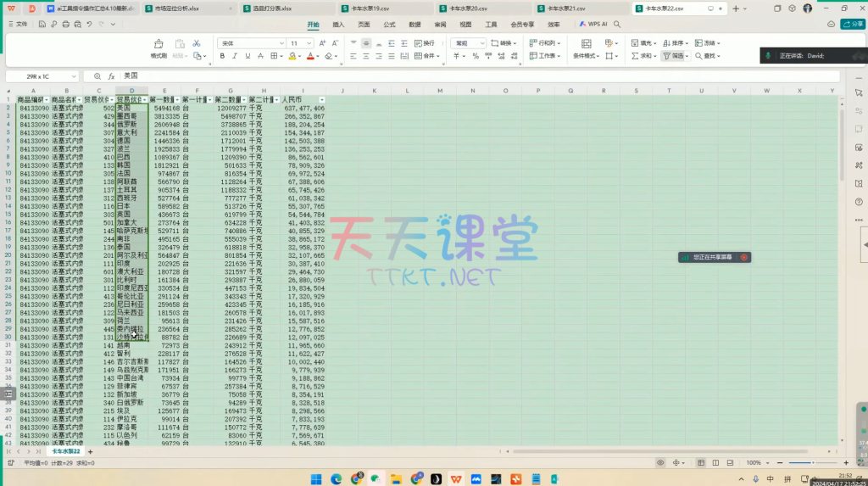Open the 宋体 font name dropdown
The height and width of the screenshot is (486, 868).
(250, 43)
